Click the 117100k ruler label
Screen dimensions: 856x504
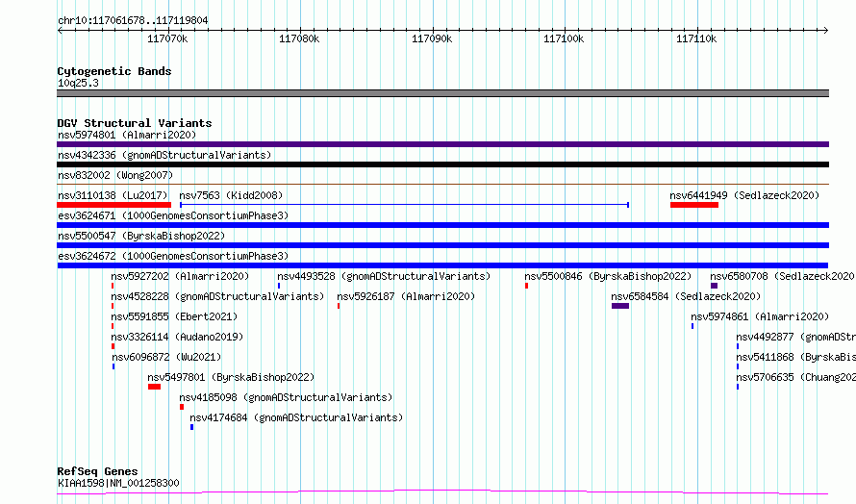564,38
